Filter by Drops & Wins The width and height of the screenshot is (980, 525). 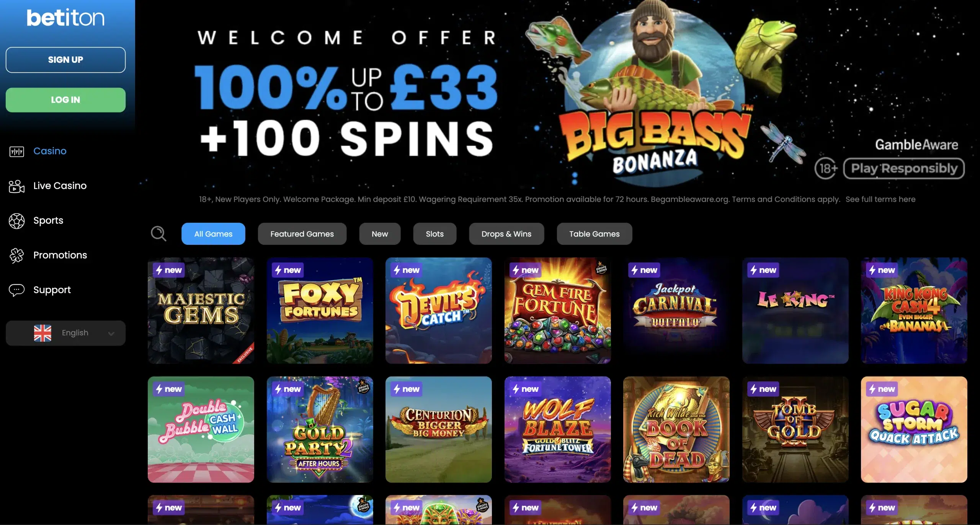coord(506,234)
